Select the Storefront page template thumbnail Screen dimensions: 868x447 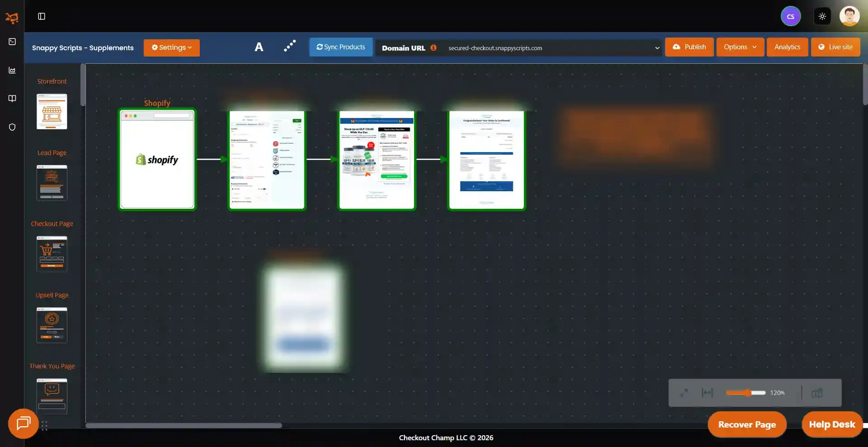(x=52, y=112)
